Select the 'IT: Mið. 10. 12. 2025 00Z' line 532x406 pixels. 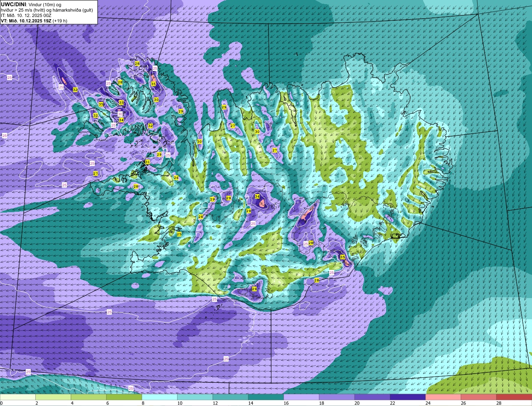(27, 15)
